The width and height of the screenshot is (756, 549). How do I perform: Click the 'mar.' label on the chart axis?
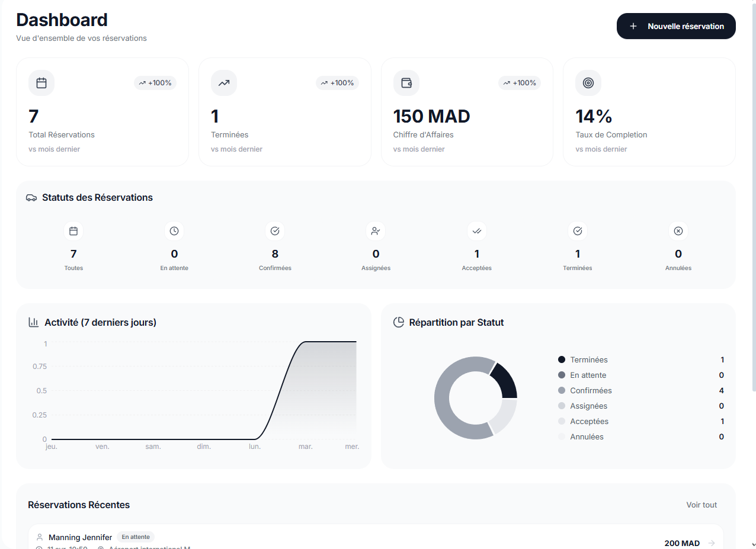[x=306, y=447]
